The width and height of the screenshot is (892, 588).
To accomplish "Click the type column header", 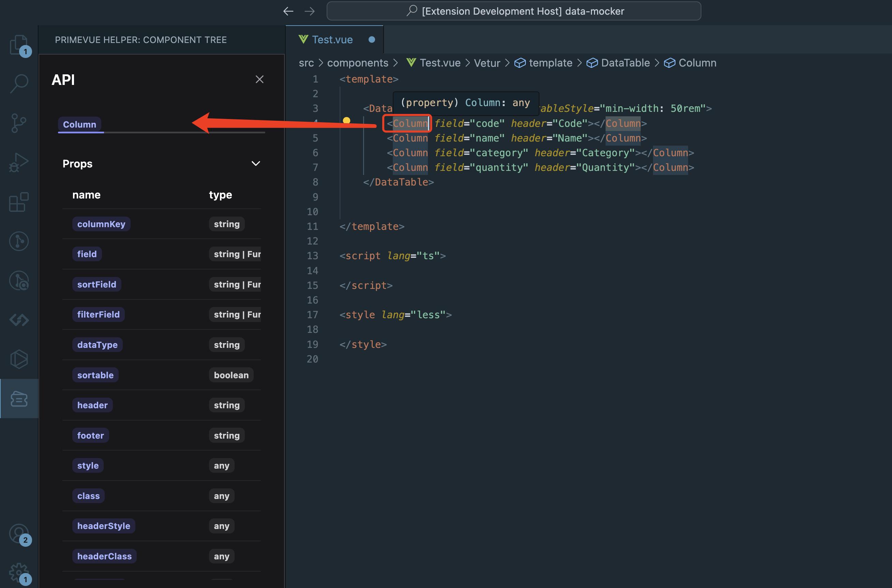I will click(x=220, y=195).
